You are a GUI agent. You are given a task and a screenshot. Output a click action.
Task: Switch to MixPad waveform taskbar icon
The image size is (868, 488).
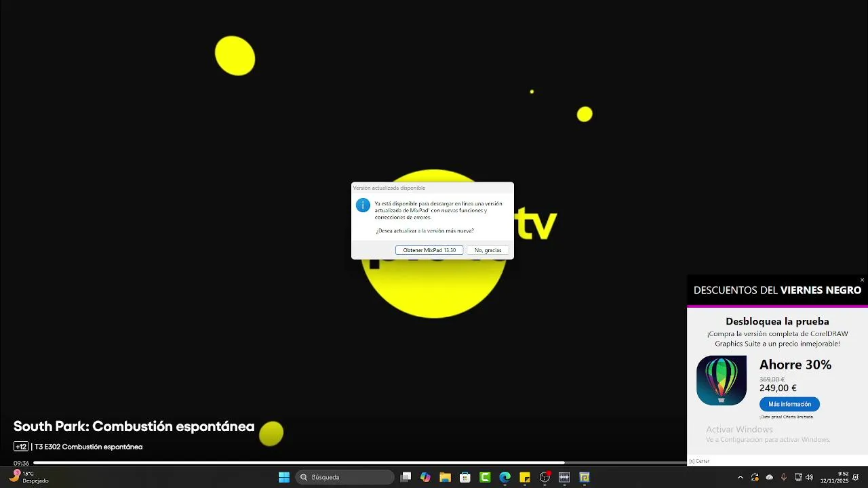[x=564, y=477]
